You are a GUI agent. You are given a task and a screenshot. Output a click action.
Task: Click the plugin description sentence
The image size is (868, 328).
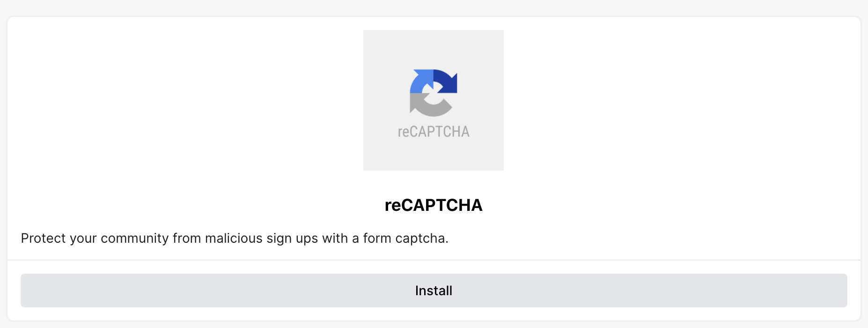click(x=235, y=239)
